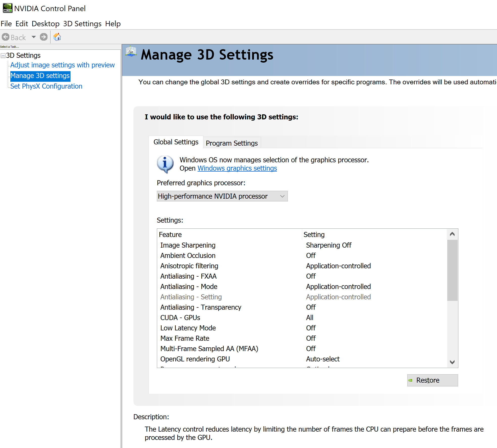
Task: Open Set PhysX Configuration task
Action: pos(46,86)
